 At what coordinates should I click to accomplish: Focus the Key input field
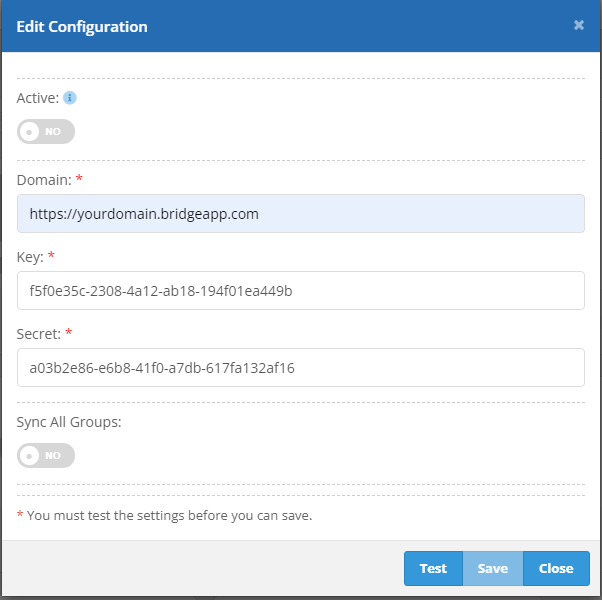(x=300, y=290)
